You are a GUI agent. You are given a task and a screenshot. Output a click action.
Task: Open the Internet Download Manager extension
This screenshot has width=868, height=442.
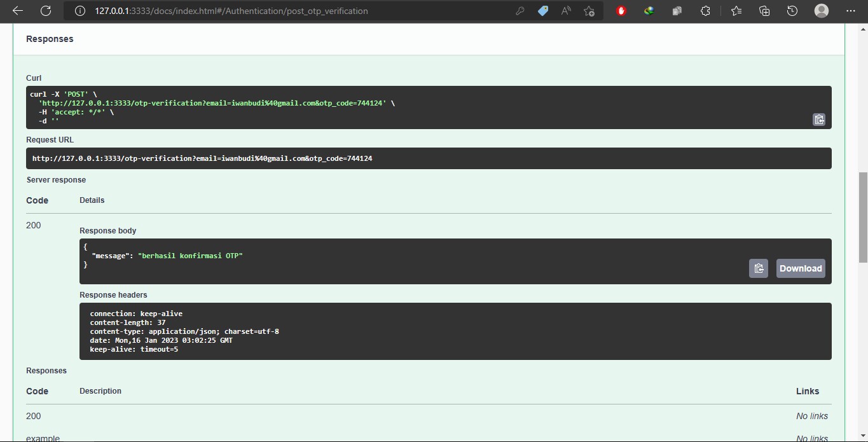coord(649,11)
